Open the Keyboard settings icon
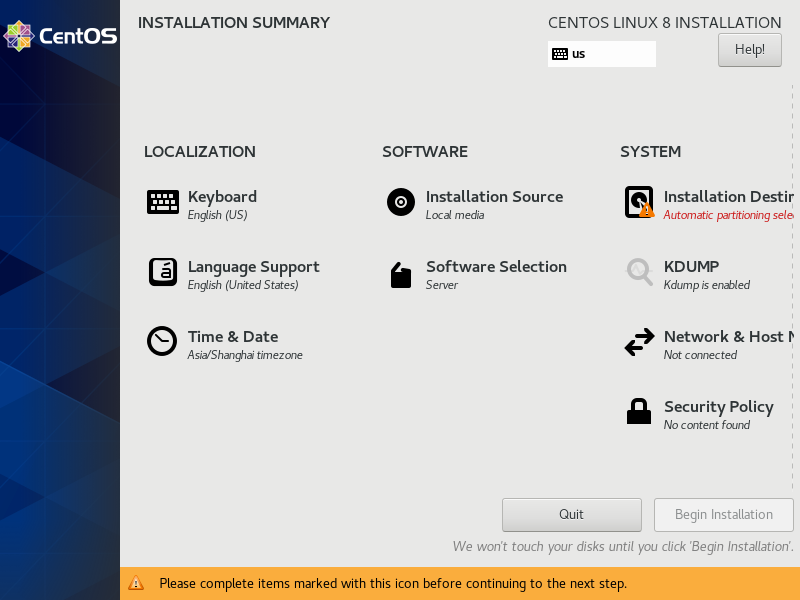Image resolution: width=800 pixels, height=600 pixels. click(x=163, y=202)
